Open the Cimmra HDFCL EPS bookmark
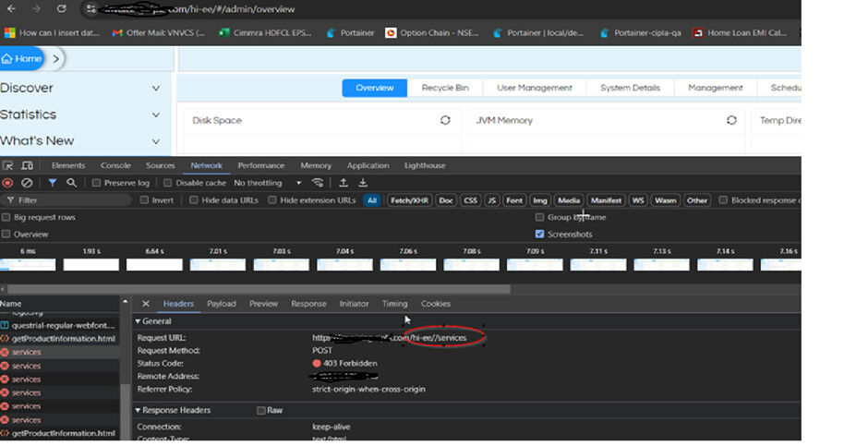Viewport: 868px width, 446px height. click(265, 32)
